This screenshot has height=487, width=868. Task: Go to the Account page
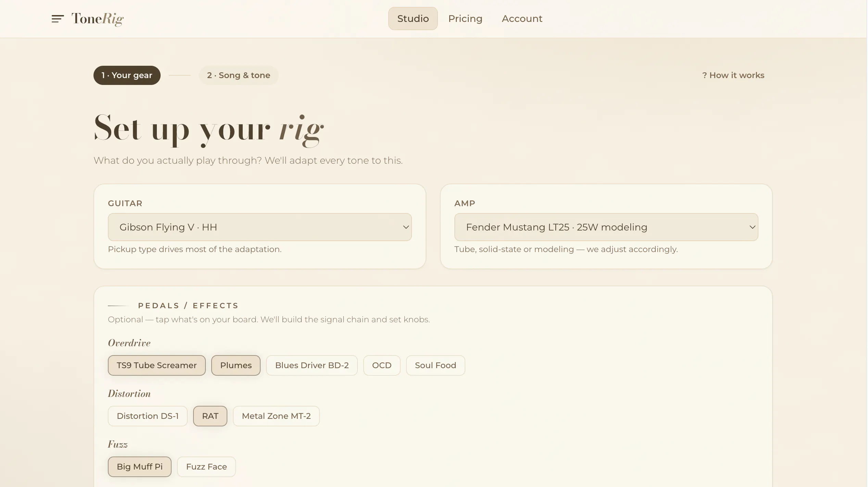[522, 18]
